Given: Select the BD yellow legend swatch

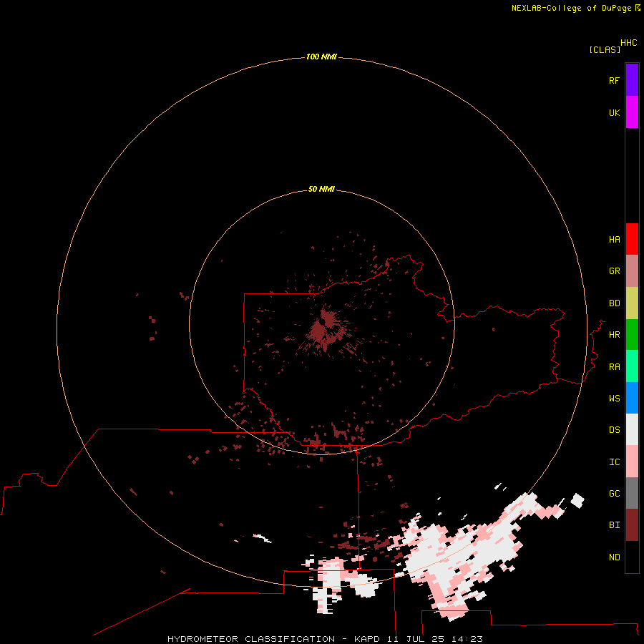Looking at the screenshot, I should [x=632, y=303].
